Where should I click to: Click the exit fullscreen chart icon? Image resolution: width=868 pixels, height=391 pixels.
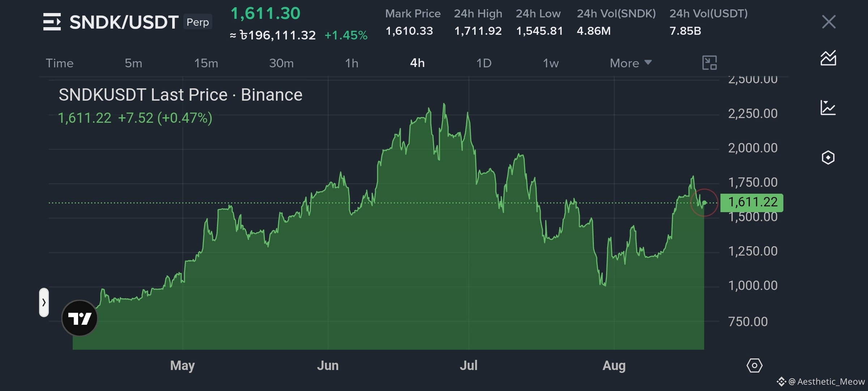tap(710, 63)
